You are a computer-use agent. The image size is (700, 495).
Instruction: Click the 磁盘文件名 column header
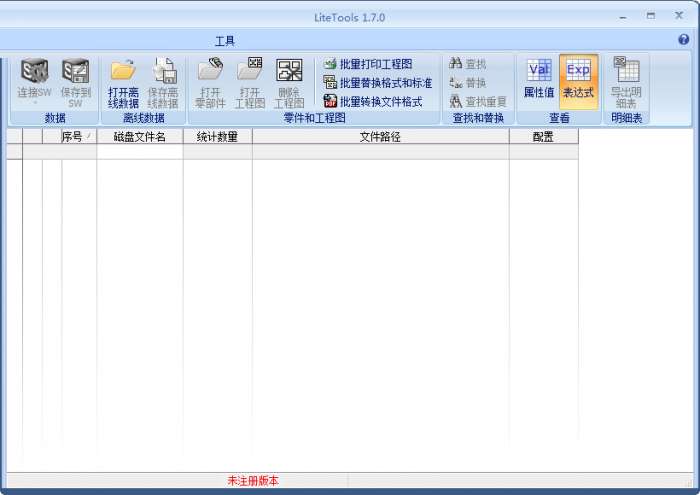[140, 137]
